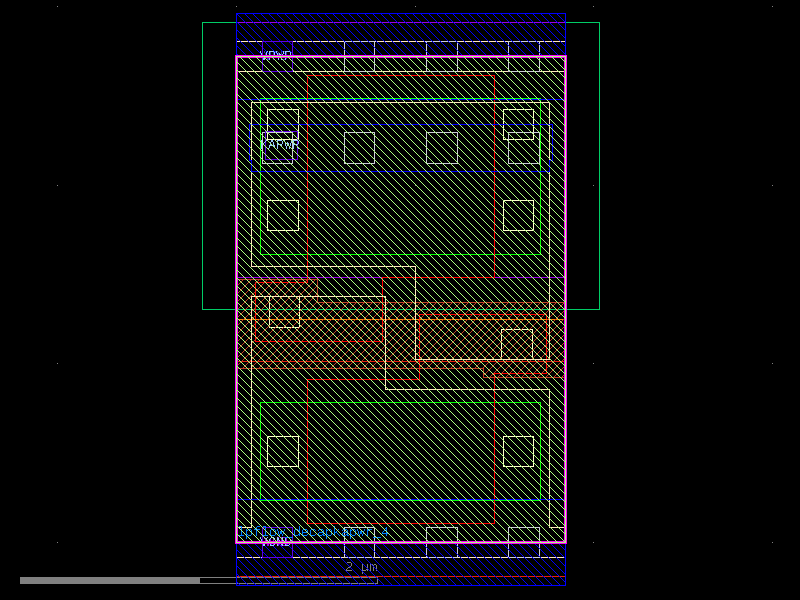
Task: Select the lpflow_decapkapwr_4 cell name label
Action: pos(316,532)
